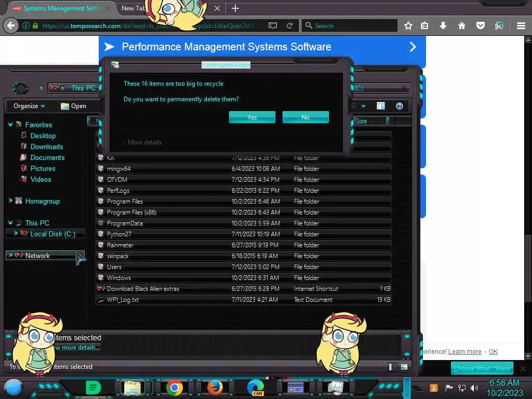Viewport: 532px width, 399px height.
Task: Select the WPI_Log.txt file
Action: tap(243, 300)
